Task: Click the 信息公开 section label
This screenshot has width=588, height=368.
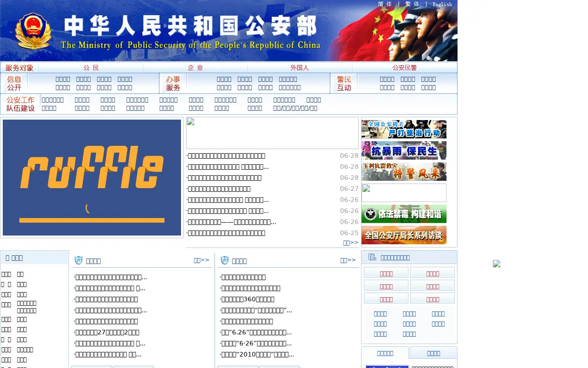Action: (x=14, y=83)
